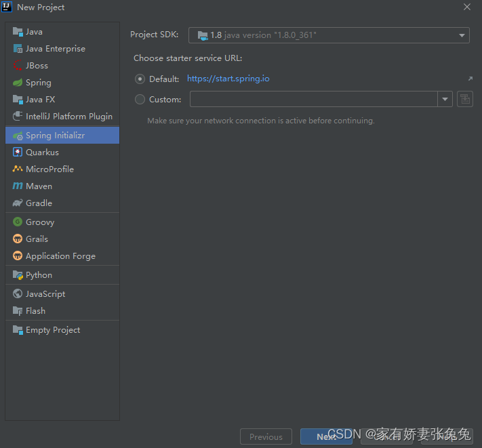The width and height of the screenshot is (482, 448).
Task: Select the JBoss list entry
Action: 62,66
